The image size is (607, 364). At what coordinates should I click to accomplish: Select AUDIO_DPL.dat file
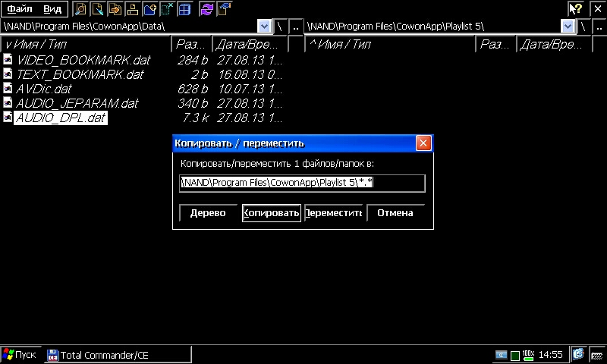(x=61, y=118)
